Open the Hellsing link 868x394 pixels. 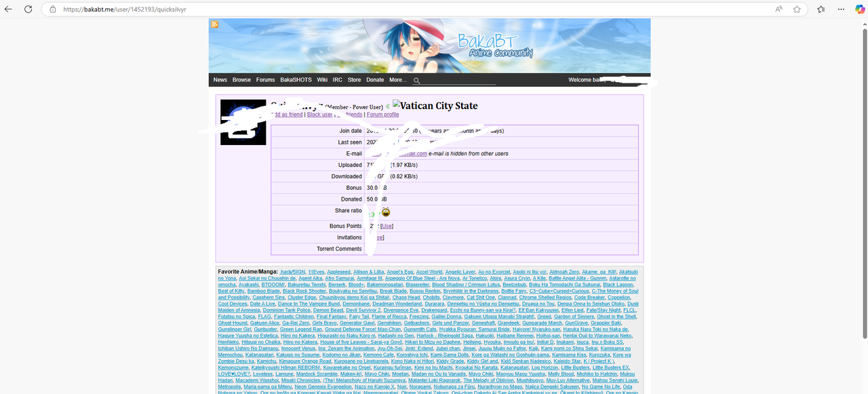pos(471,342)
